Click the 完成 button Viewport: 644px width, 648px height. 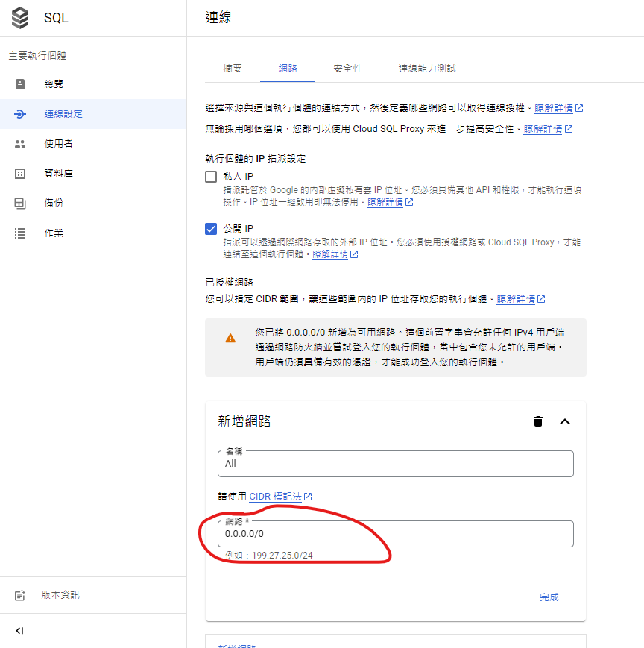pyautogui.click(x=549, y=597)
